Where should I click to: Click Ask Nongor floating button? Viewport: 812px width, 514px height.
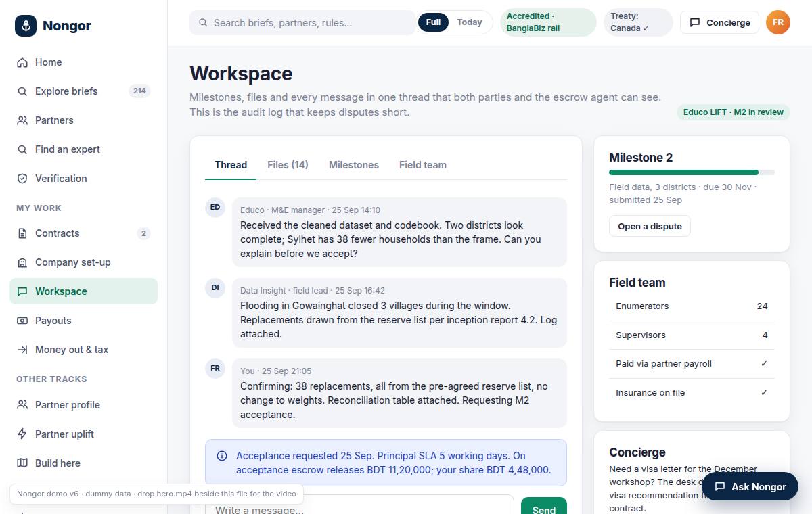pos(750,486)
